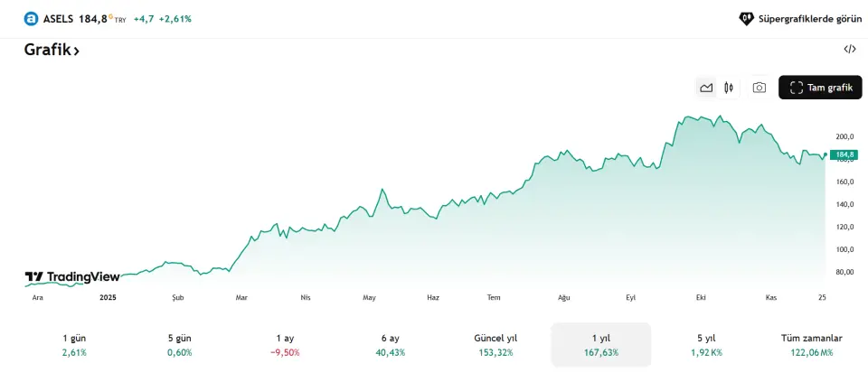
Task: Switch to area chart style
Action: (706, 88)
